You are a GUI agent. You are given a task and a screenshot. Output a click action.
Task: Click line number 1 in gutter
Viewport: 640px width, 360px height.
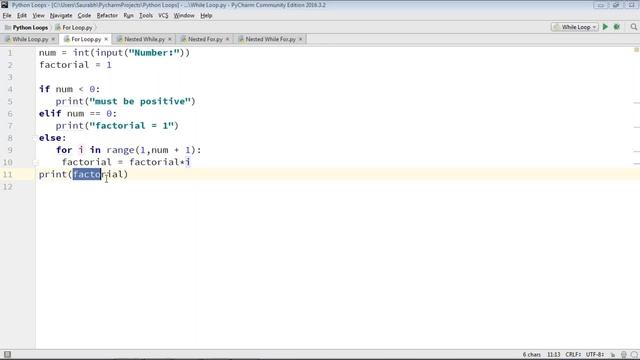(x=10, y=53)
